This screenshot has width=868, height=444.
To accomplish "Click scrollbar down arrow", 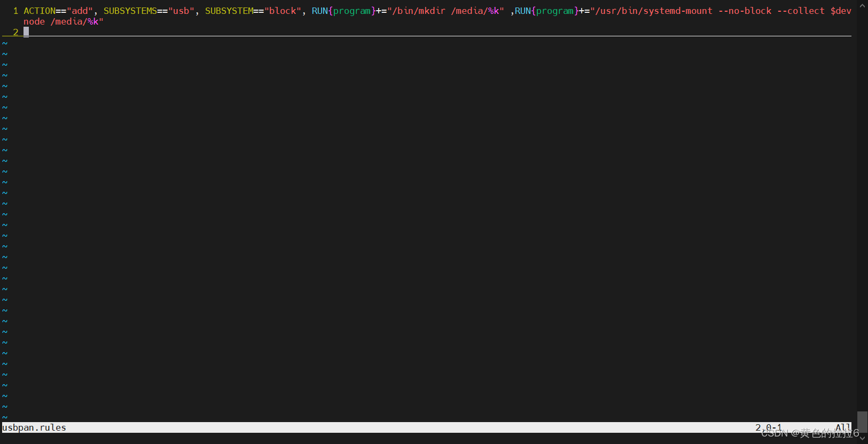I will (862, 439).
